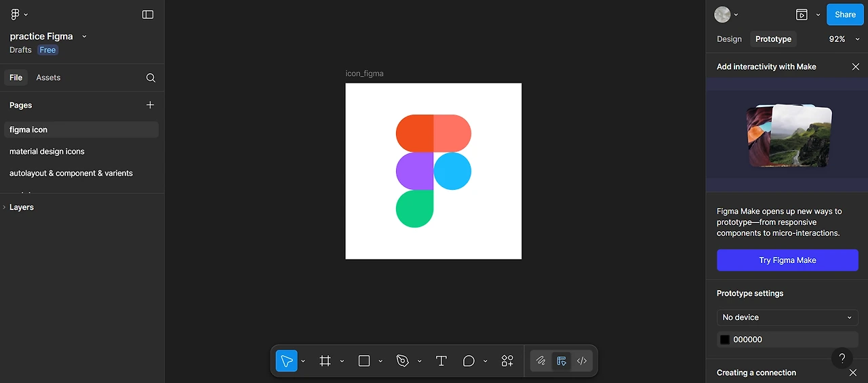
Task: Select the Pen tool
Action: pyautogui.click(x=403, y=361)
